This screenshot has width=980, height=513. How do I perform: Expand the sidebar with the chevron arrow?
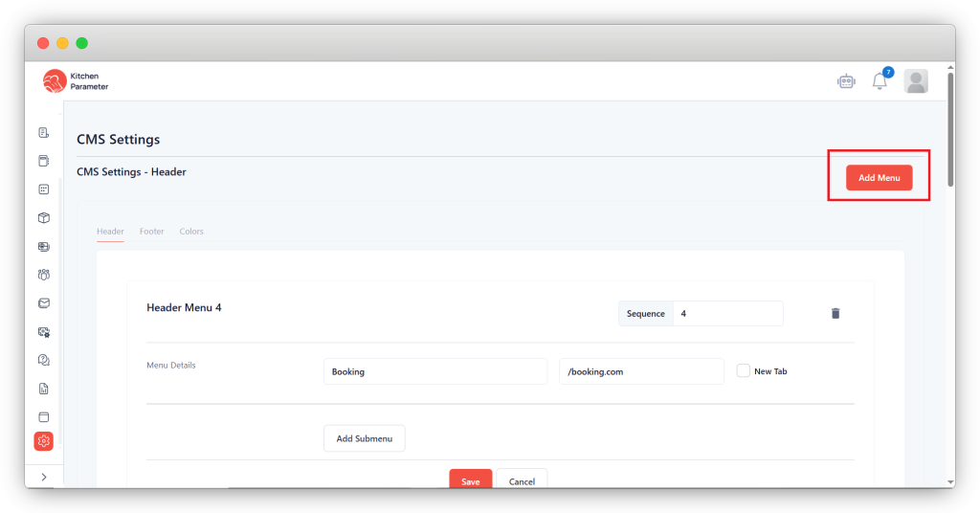(43, 477)
